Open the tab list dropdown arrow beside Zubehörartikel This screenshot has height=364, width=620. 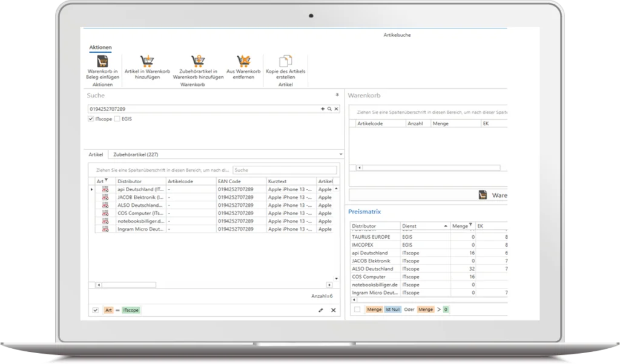click(x=341, y=155)
